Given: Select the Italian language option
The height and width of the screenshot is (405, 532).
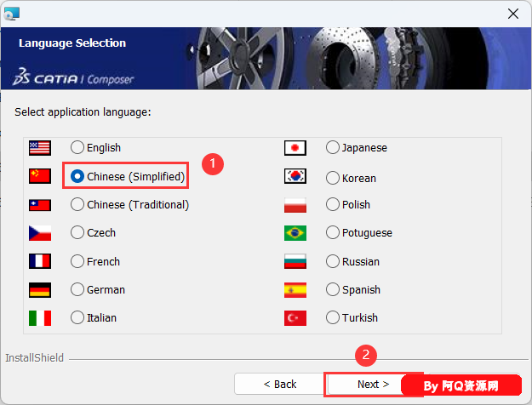Looking at the screenshot, I should (x=77, y=318).
